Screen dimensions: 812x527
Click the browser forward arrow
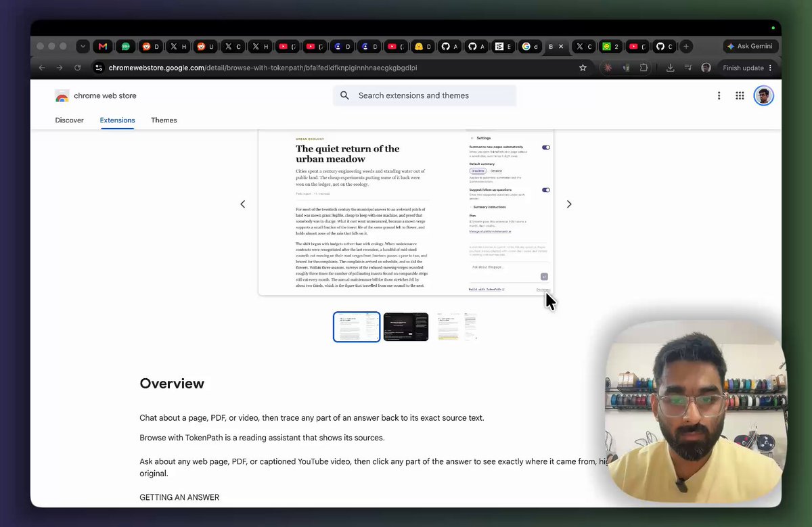click(x=60, y=68)
